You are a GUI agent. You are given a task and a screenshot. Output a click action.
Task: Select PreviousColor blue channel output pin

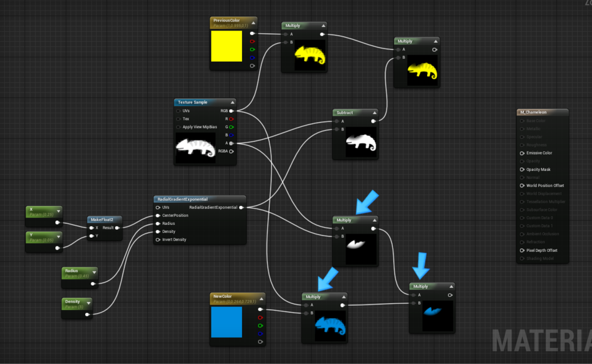(252, 58)
